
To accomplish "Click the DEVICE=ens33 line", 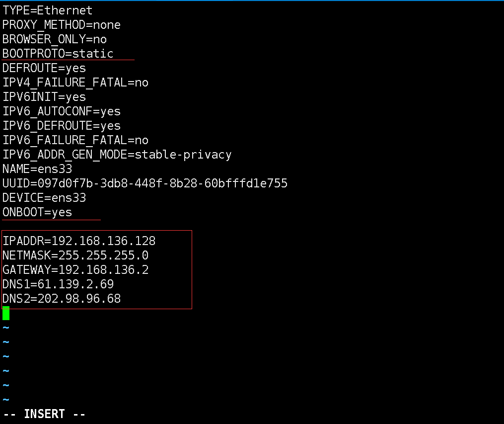I will tap(44, 198).
